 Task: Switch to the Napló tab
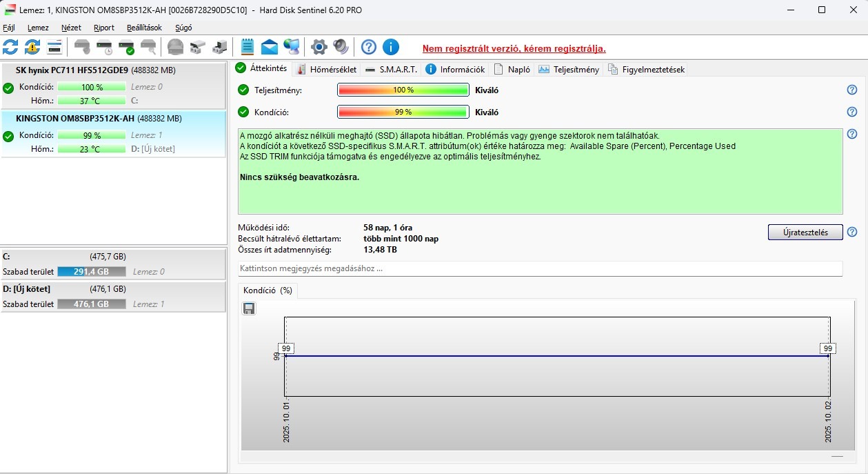point(512,69)
